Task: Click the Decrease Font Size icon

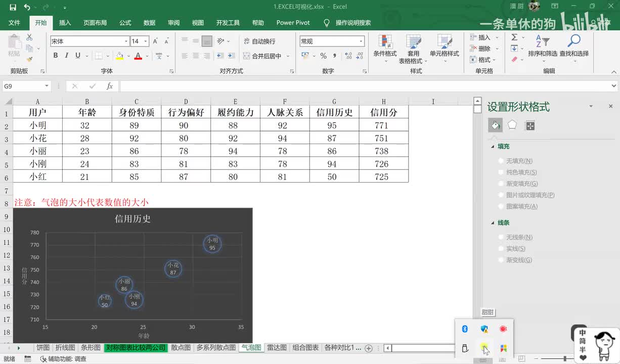Action: point(167,41)
